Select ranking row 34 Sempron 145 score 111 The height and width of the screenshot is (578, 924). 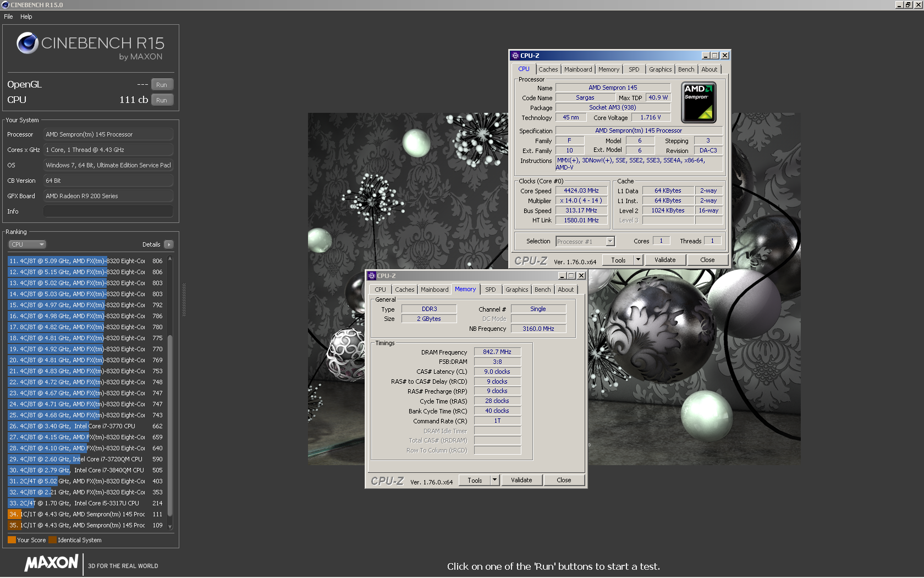point(86,514)
